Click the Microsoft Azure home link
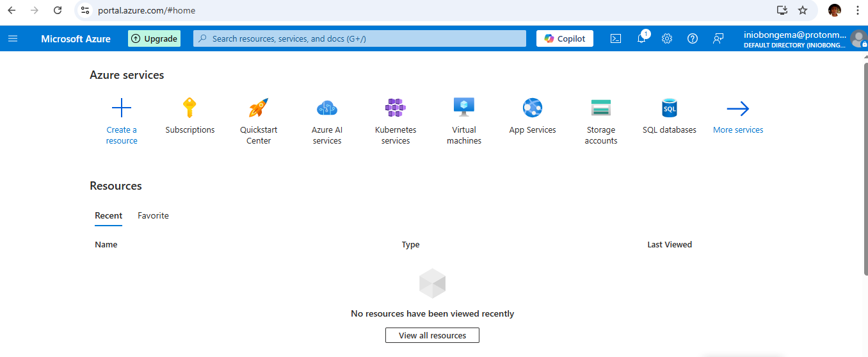The image size is (868, 357). coord(76,38)
